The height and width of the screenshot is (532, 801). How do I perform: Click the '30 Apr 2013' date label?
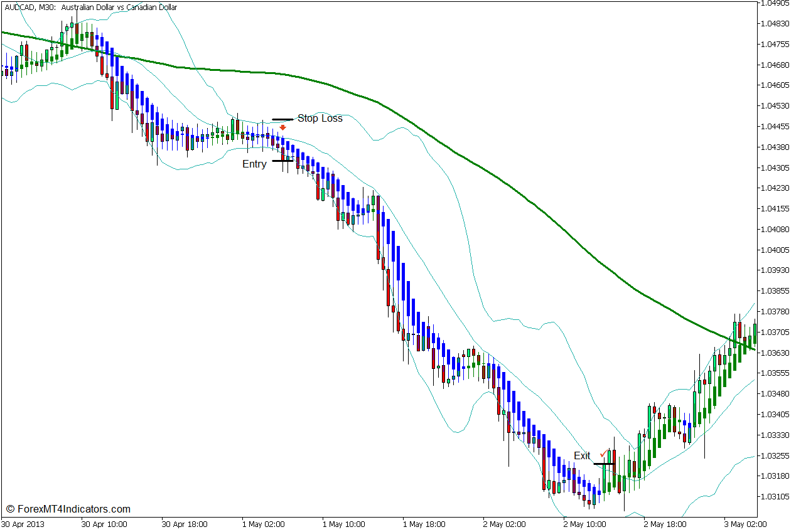(23, 524)
